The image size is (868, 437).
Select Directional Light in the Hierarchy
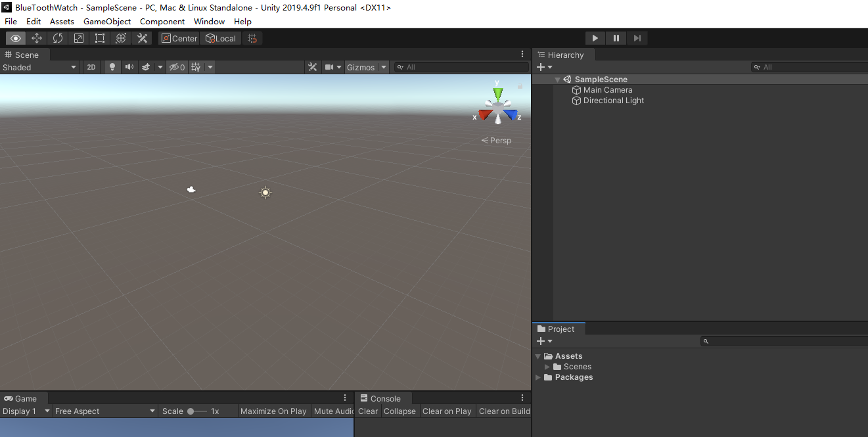[x=612, y=100]
